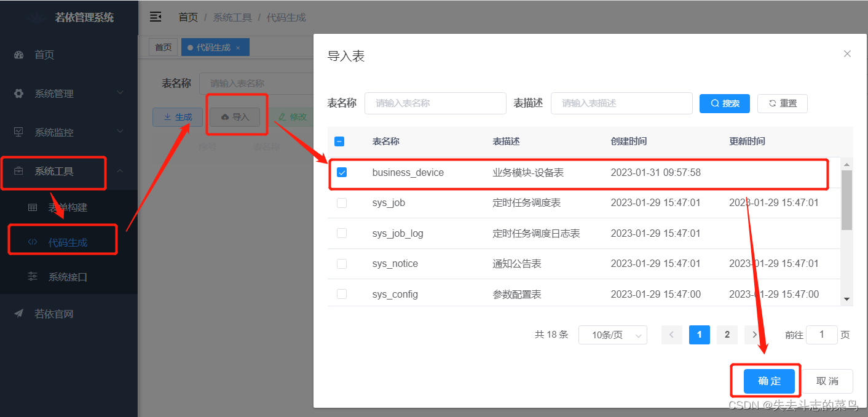
Task: Click 参数配置表 description cell
Action: pyautogui.click(x=517, y=294)
